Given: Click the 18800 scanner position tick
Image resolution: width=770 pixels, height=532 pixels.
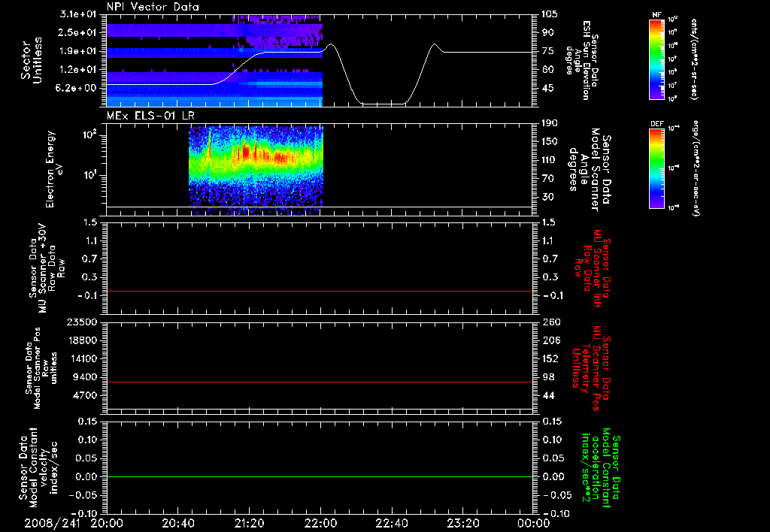Looking at the screenshot, I should tap(83, 340).
